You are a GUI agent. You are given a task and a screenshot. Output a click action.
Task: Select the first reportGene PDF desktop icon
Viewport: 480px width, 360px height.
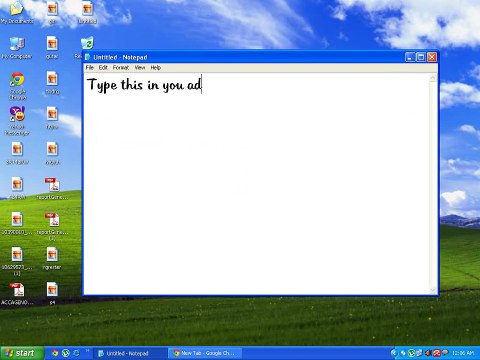coord(52,189)
